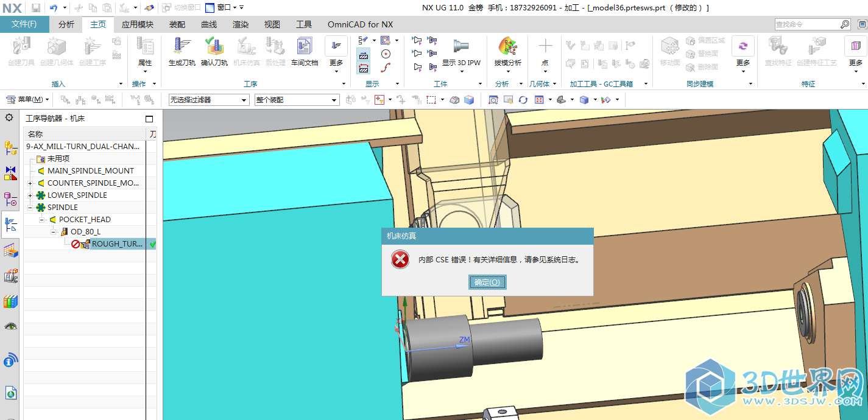Click 确定(O) in the error dialog

487,282
